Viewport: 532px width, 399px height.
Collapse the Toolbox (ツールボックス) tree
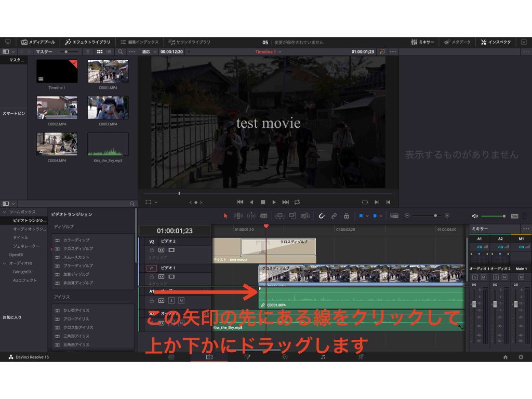click(4, 212)
